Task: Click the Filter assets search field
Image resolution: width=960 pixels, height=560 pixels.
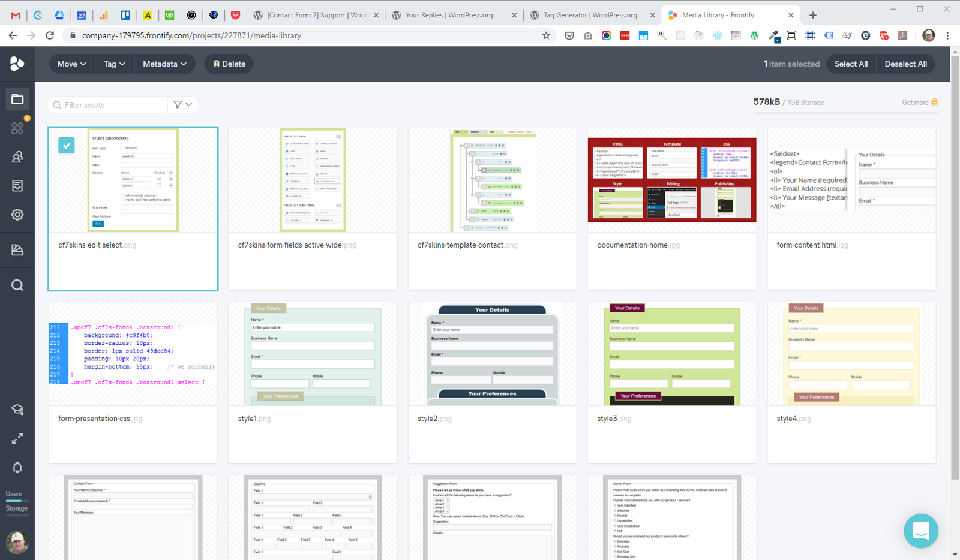Action: coord(107,105)
